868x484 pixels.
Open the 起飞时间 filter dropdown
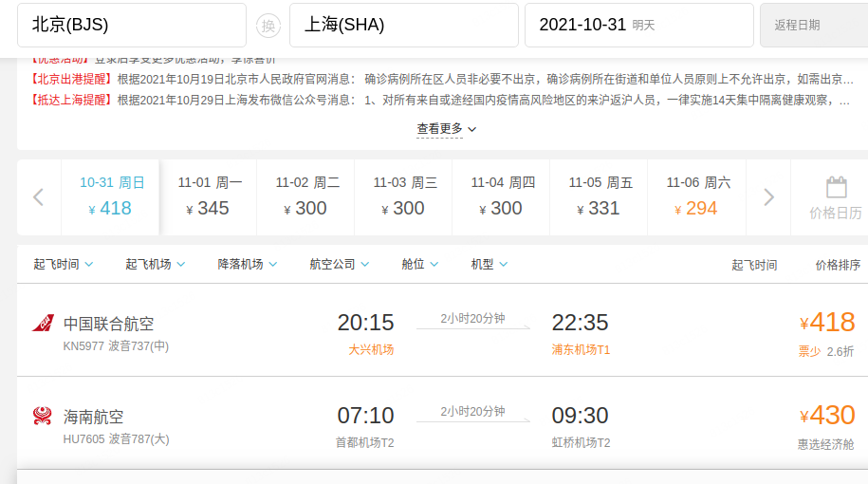coord(64,264)
